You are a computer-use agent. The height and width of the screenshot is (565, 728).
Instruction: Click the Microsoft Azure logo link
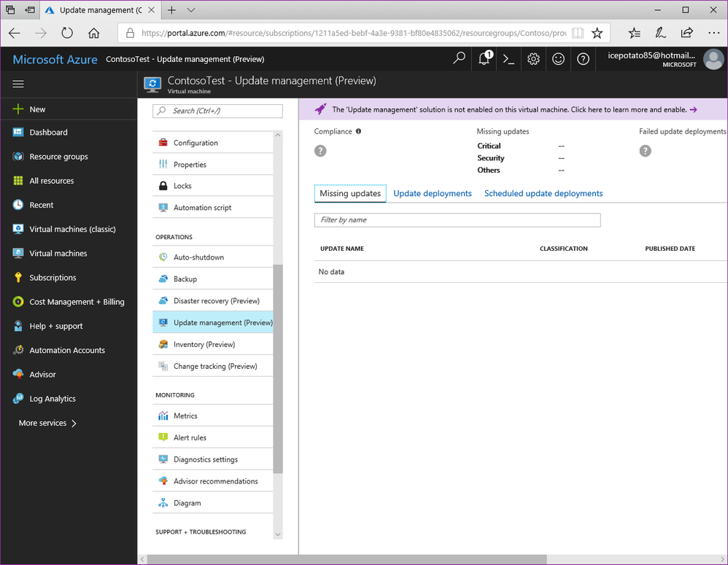(x=55, y=59)
